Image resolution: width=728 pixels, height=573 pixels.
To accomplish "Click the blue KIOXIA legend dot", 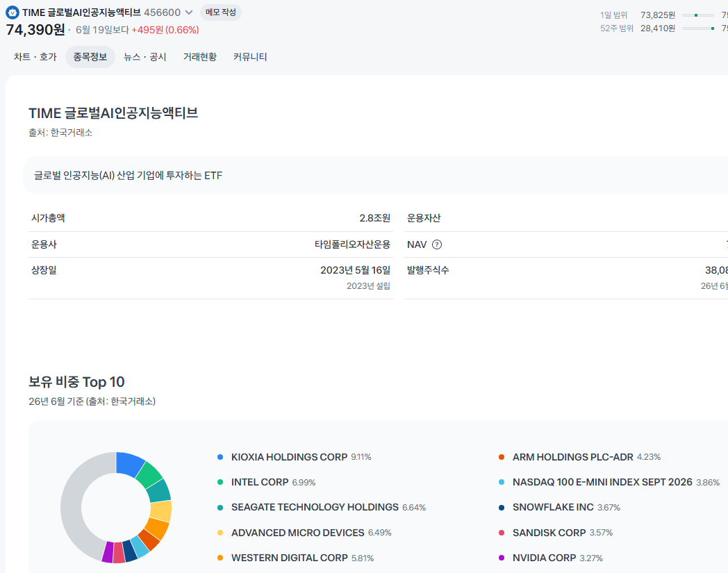I will [x=220, y=458].
